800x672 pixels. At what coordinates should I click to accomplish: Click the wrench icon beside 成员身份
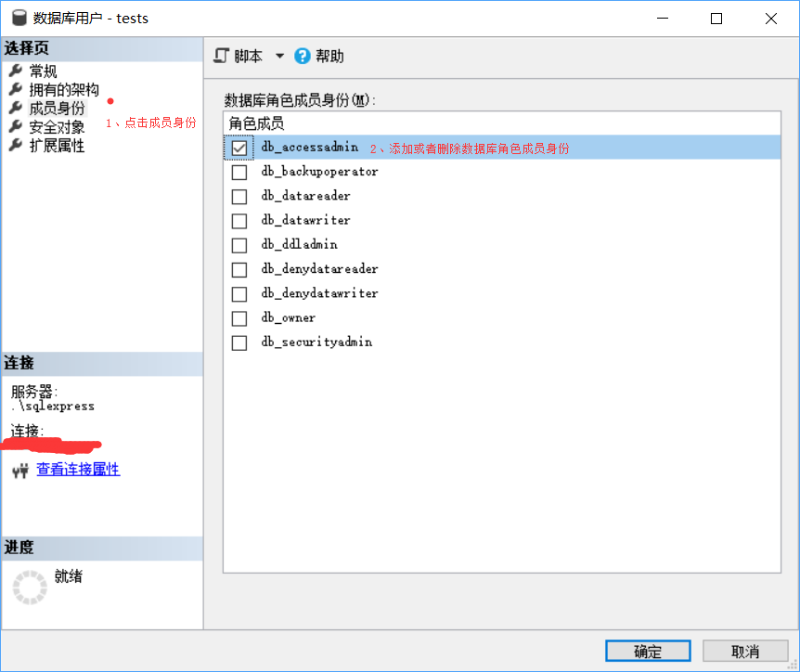[16, 108]
